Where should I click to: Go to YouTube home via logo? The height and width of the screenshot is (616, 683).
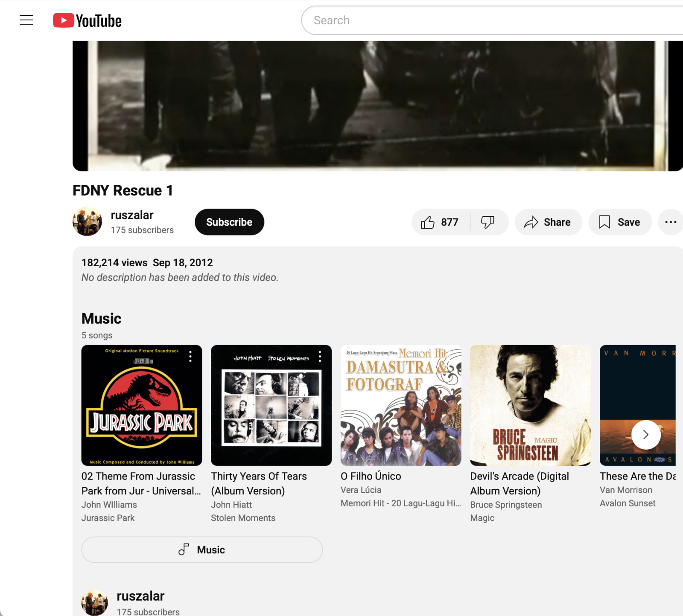(x=87, y=20)
